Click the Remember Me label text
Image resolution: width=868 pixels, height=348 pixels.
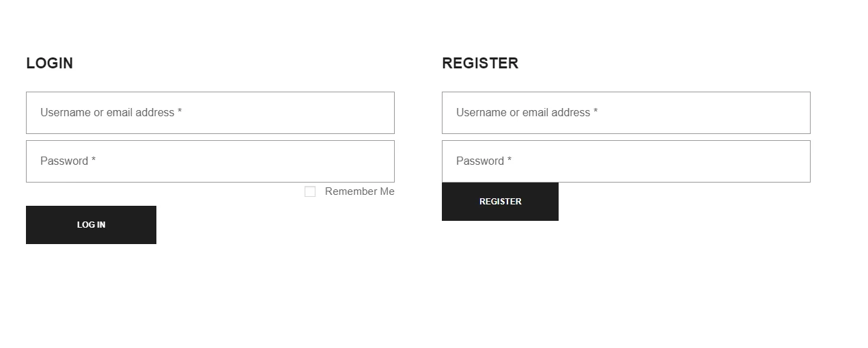(360, 191)
